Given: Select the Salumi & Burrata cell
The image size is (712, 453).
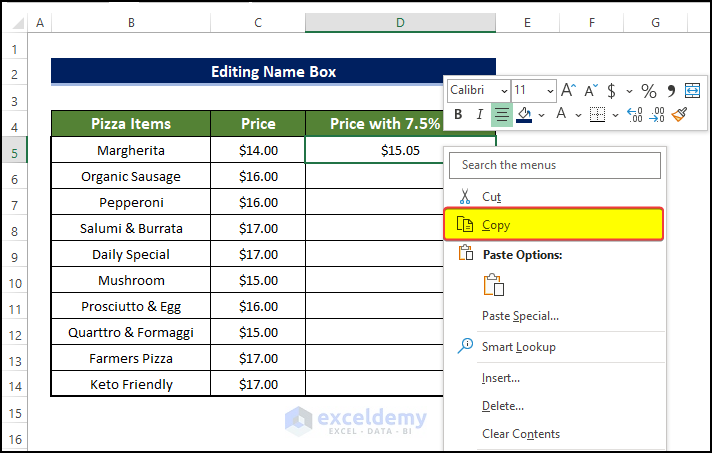Looking at the screenshot, I should (131, 228).
